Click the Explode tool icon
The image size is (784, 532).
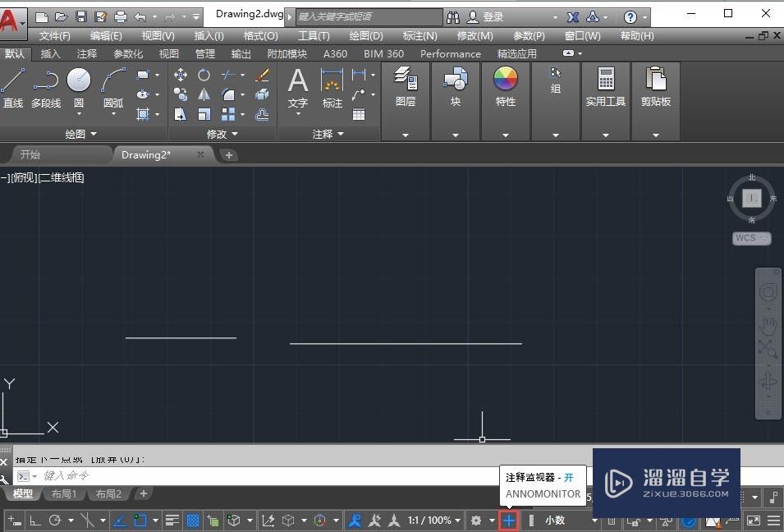[x=262, y=94]
